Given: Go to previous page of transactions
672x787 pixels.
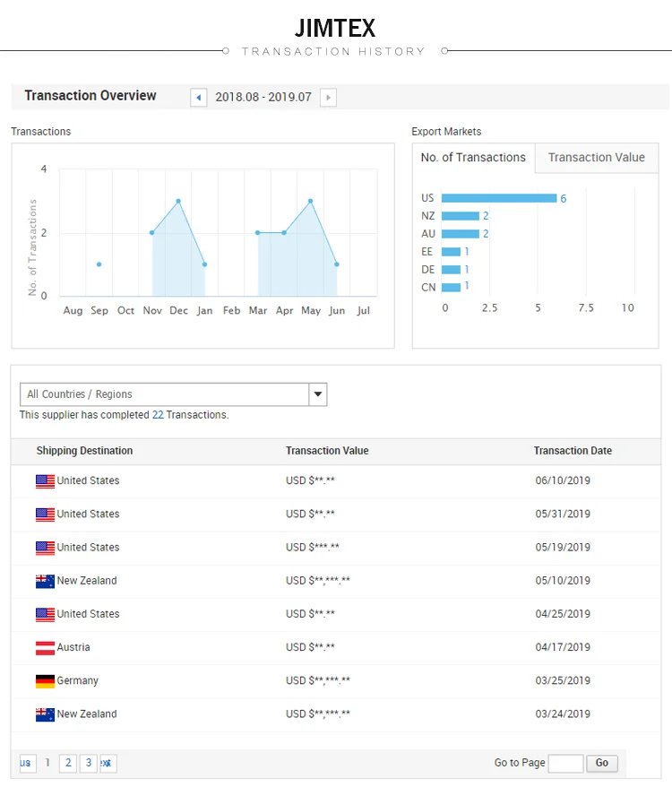Looking at the screenshot, I should click(x=26, y=763).
